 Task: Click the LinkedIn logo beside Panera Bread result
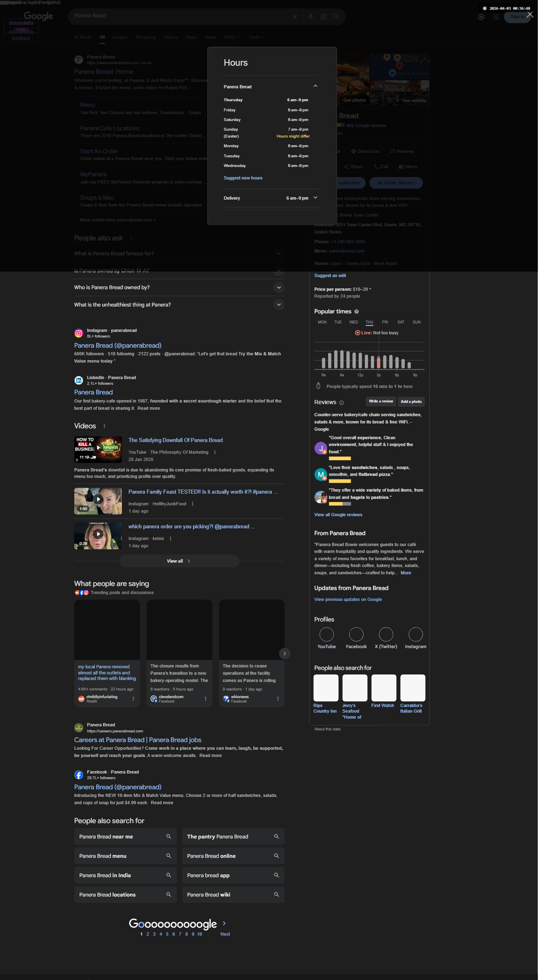(x=79, y=380)
